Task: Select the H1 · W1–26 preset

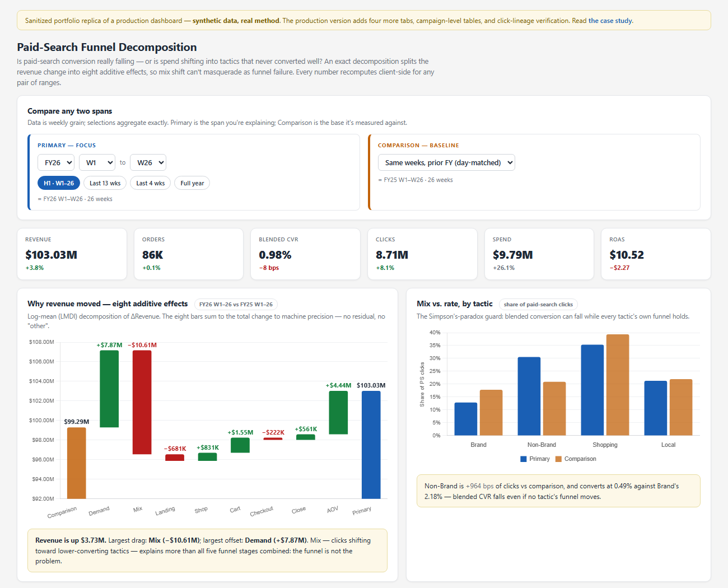Action: coord(59,183)
